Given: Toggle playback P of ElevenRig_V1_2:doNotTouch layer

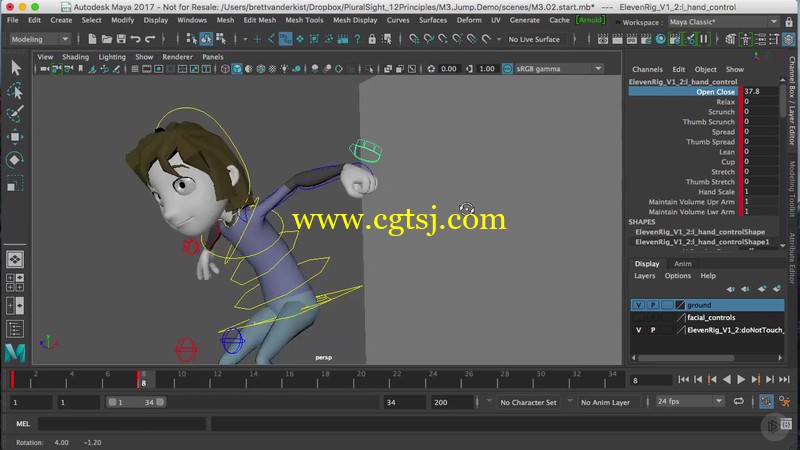Looking at the screenshot, I should [x=653, y=330].
